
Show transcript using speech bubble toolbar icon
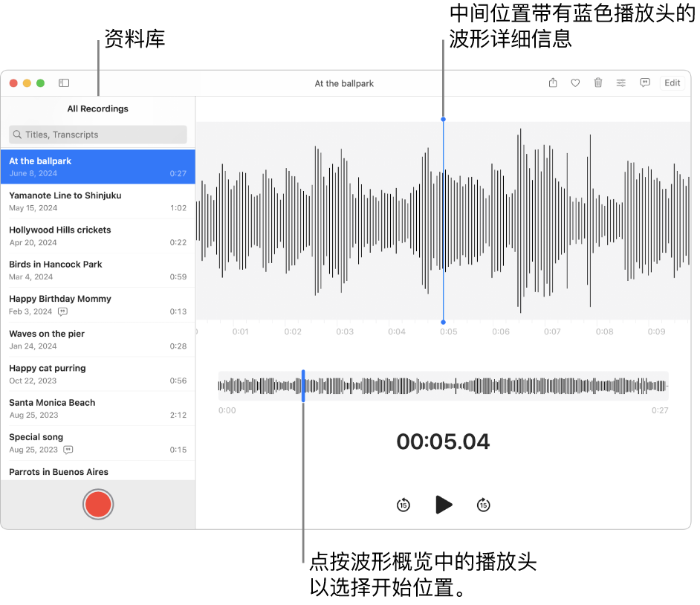[645, 82]
